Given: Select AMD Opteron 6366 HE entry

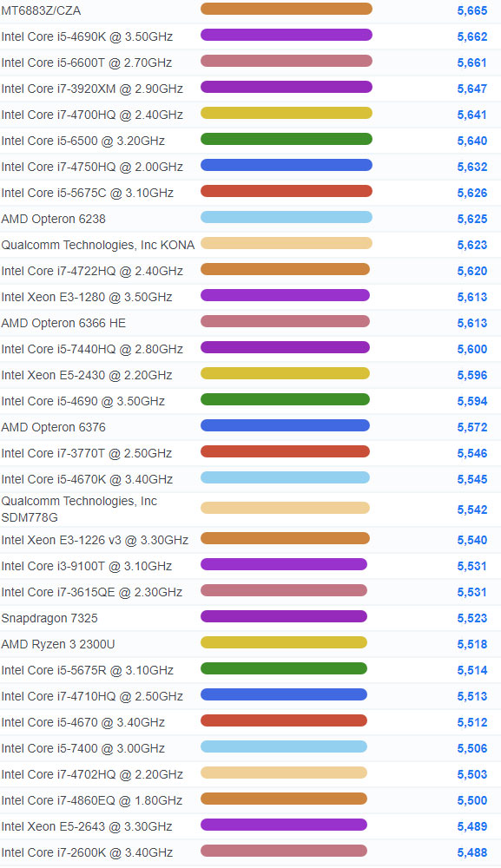Looking at the screenshot, I should point(63,323).
